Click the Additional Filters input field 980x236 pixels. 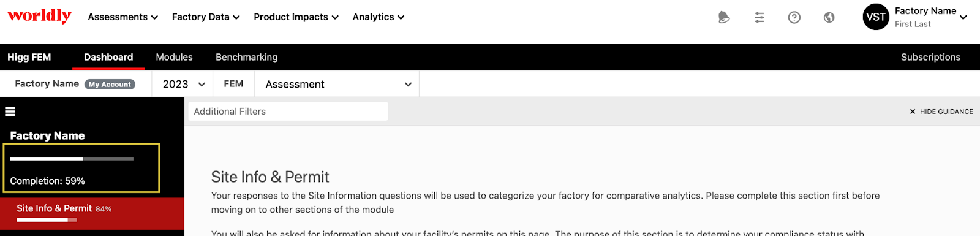tap(288, 112)
